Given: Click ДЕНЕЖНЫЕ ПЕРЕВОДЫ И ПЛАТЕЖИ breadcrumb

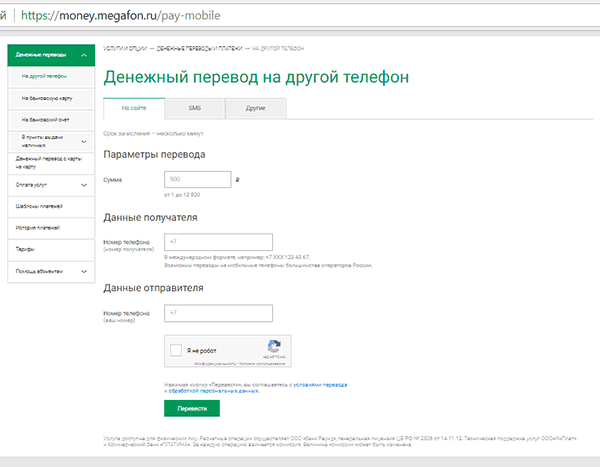Looking at the screenshot, I should (x=199, y=49).
